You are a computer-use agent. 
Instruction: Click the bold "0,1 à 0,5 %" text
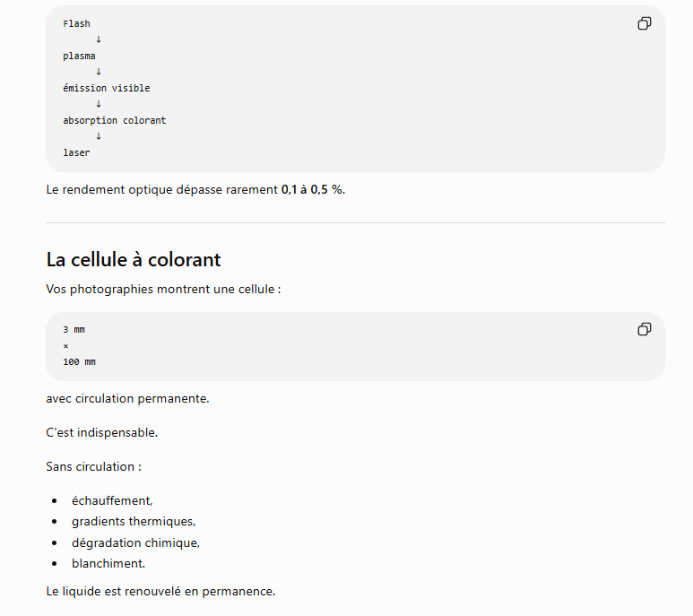click(x=313, y=189)
